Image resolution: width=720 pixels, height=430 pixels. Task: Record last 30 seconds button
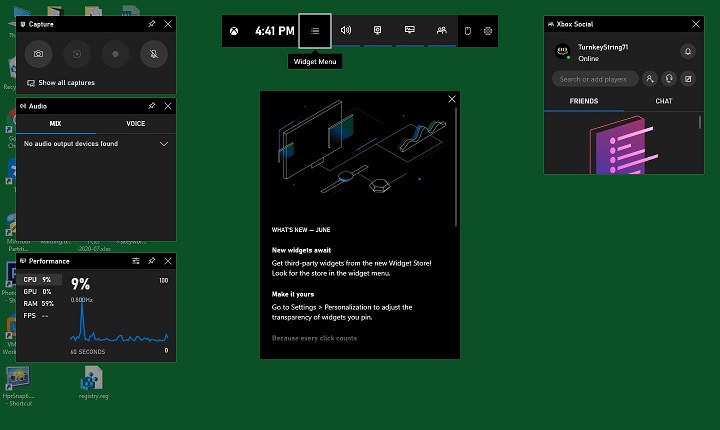coord(77,54)
